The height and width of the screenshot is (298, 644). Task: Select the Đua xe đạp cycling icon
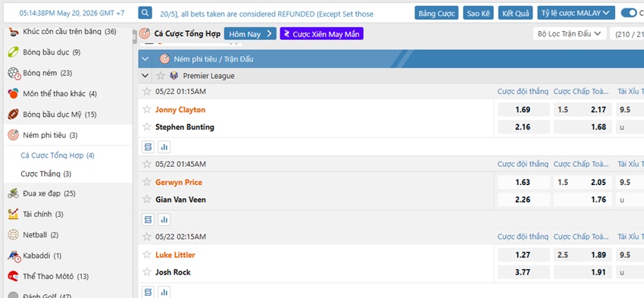(x=13, y=193)
